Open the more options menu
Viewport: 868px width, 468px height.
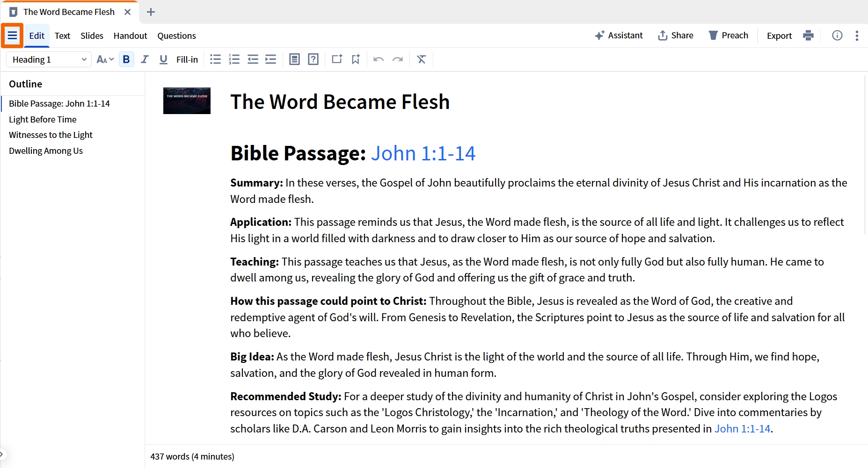click(x=857, y=36)
